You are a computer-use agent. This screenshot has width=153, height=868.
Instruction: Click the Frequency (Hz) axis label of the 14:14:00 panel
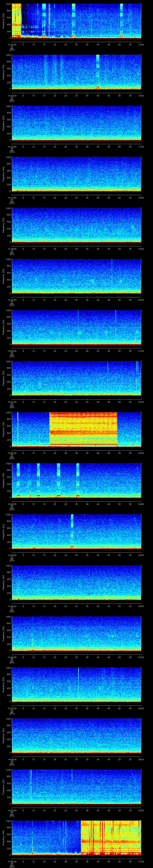click(3, 21)
